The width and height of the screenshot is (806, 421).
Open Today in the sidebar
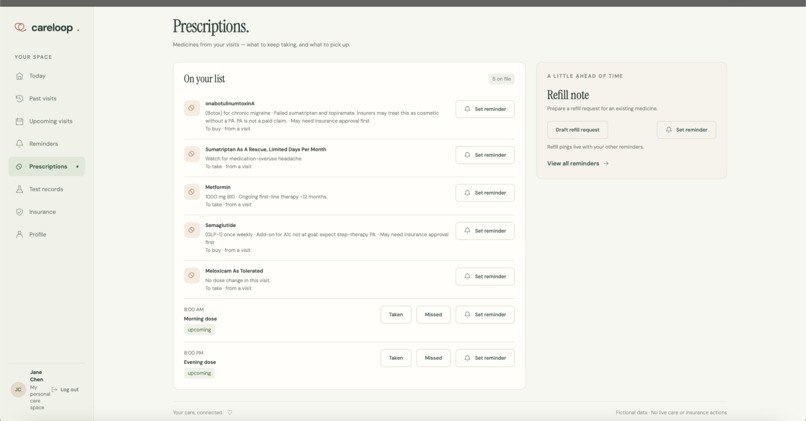[47, 76]
